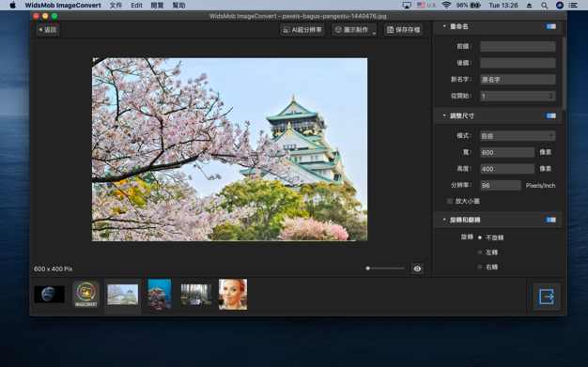Click the 保存存檔 button
The height and width of the screenshot is (367, 588).
click(x=404, y=30)
